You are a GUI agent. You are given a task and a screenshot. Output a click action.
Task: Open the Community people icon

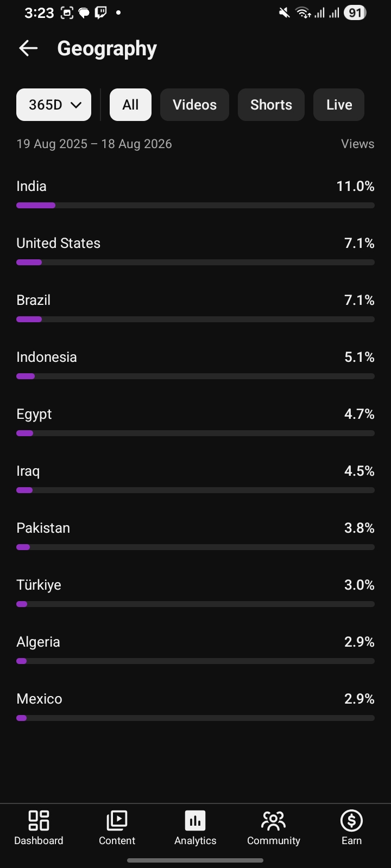(273, 820)
